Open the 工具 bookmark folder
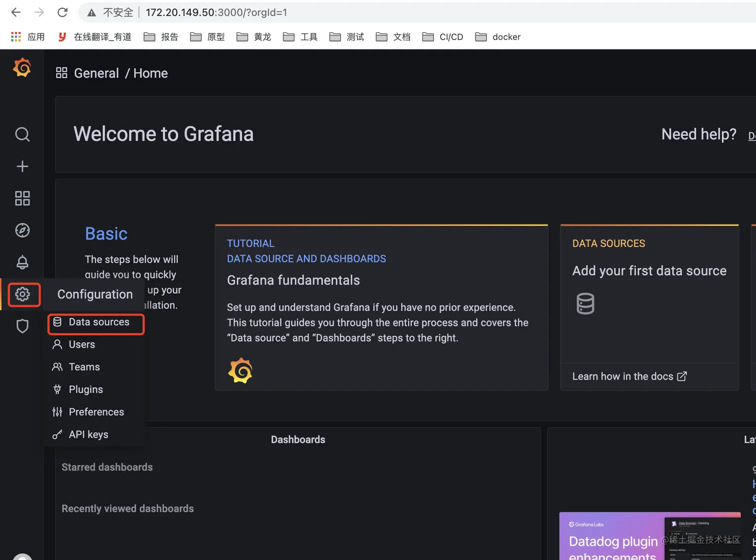 click(x=300, y=37)
